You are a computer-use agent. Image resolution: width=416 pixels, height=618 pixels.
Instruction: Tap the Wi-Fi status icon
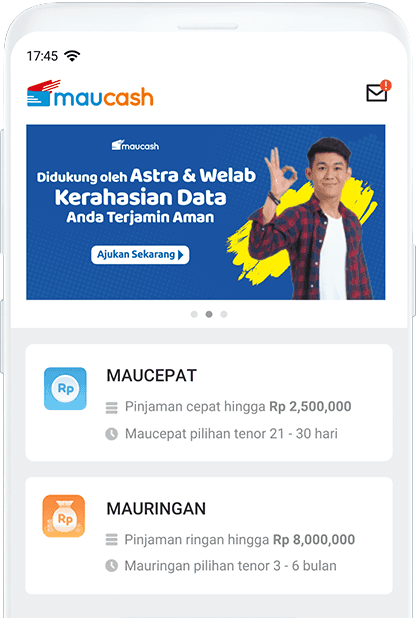(73, 56)
